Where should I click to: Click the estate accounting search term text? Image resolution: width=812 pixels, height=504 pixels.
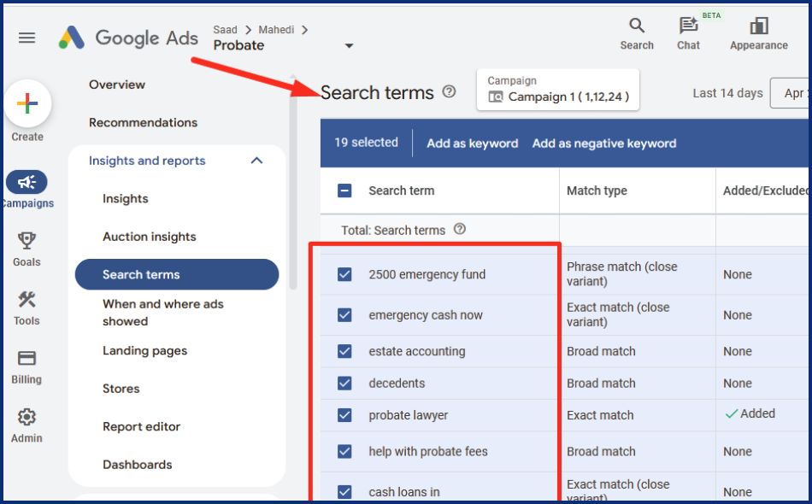(417, 351)
